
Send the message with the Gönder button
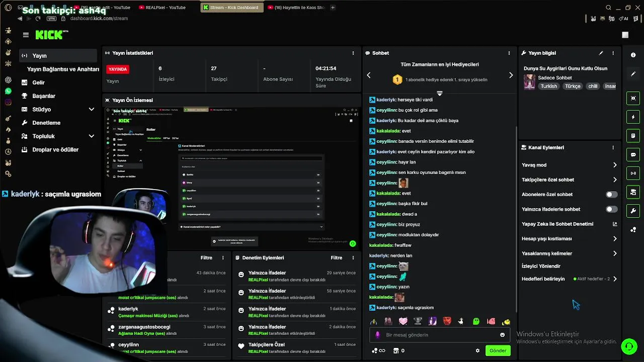498,350
